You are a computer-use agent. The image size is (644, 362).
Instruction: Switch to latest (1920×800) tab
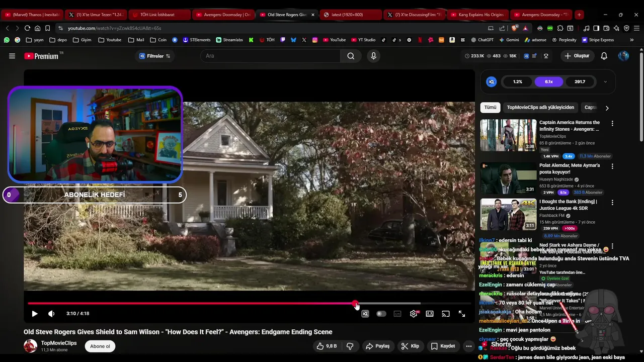pyautogui.click(x=350, y=15)
